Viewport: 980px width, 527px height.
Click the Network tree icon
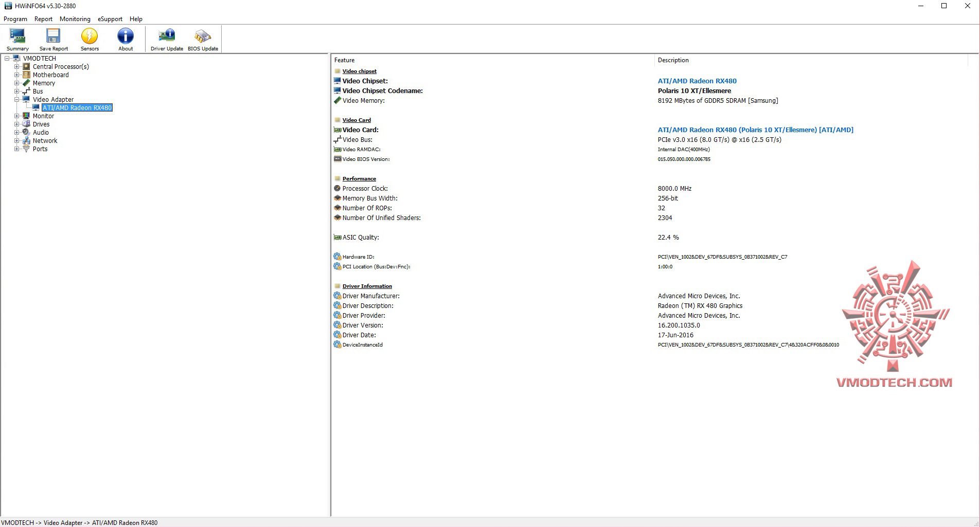[26, 141]
